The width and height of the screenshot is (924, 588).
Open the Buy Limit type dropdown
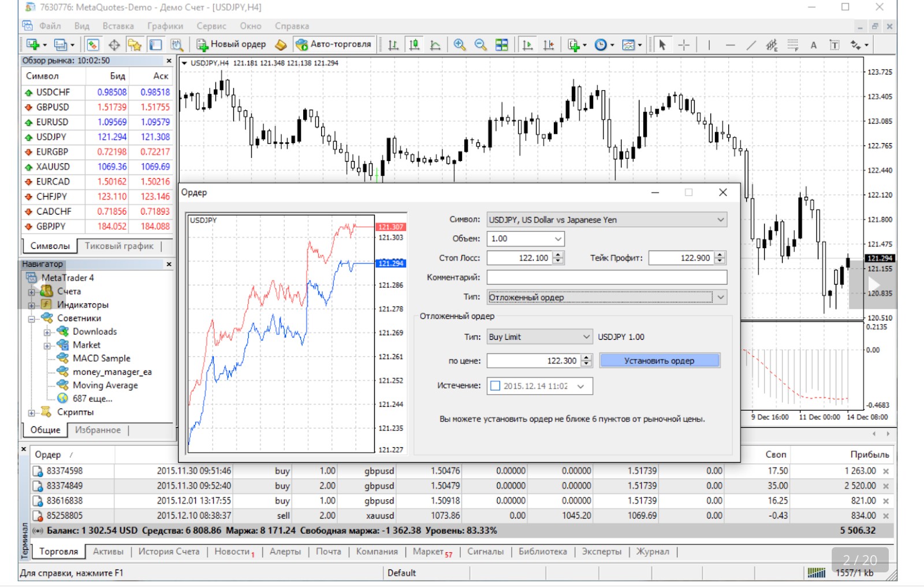[x=586, y=337]
